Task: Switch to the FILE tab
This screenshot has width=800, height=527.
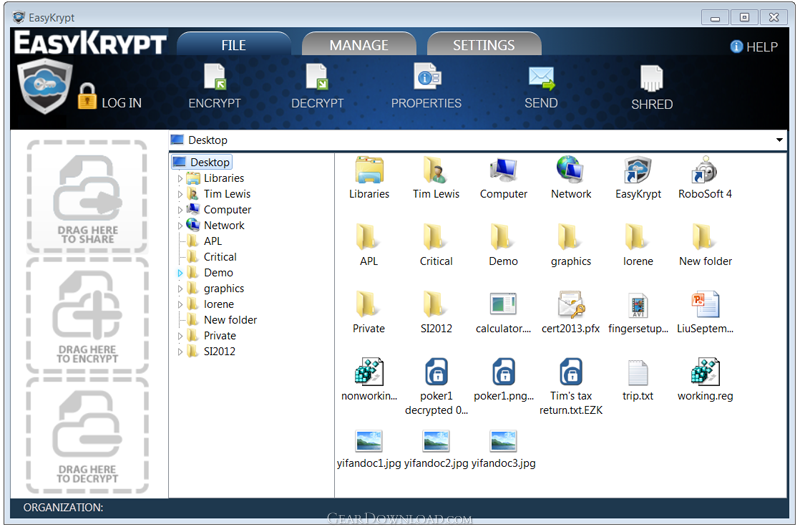Action: tap(234, 44)
